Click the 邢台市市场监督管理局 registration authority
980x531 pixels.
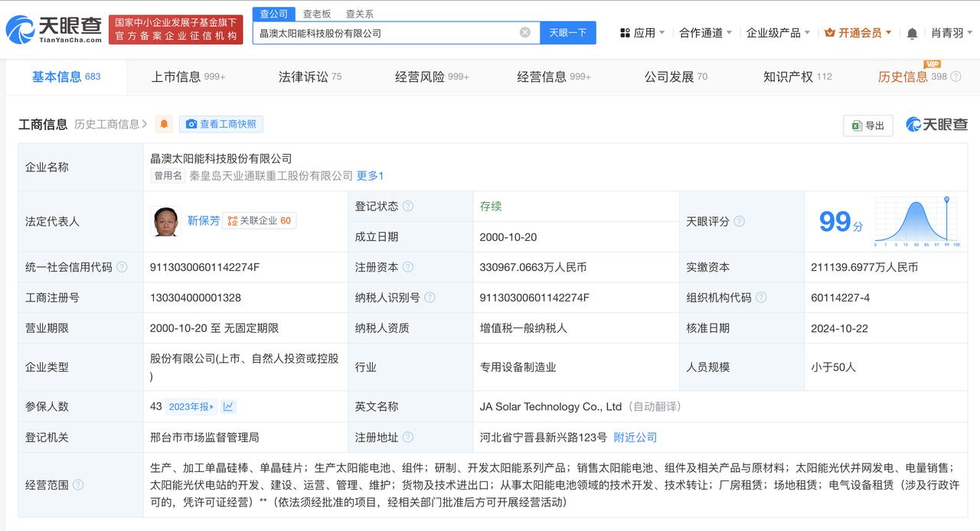coord(204,438)
